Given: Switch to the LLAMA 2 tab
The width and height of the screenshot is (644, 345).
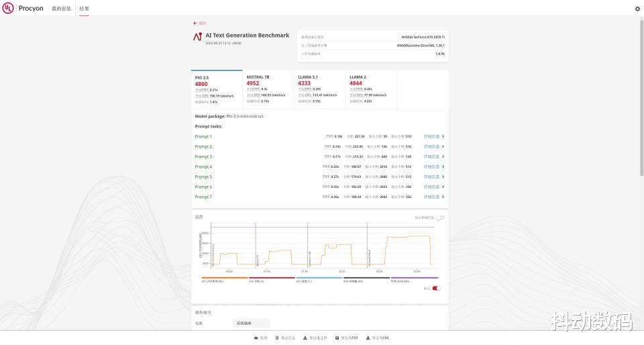Looking at the screenshot, I should click(x=371, y=89).
